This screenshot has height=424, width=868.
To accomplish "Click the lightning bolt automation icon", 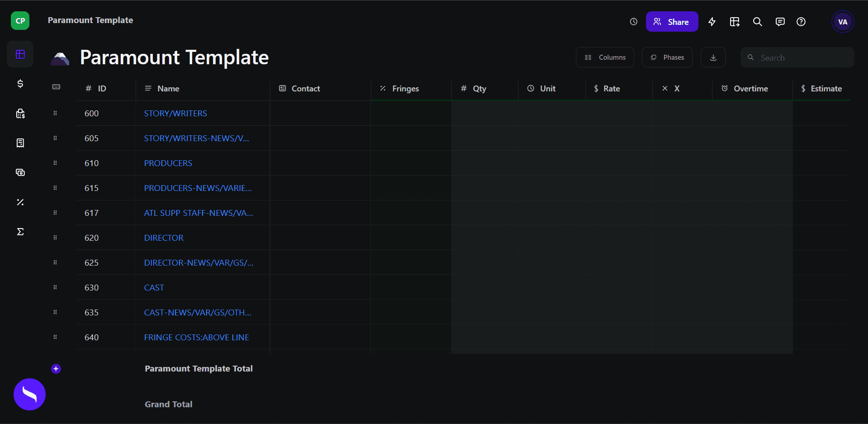I will click(x=712, y=22).
